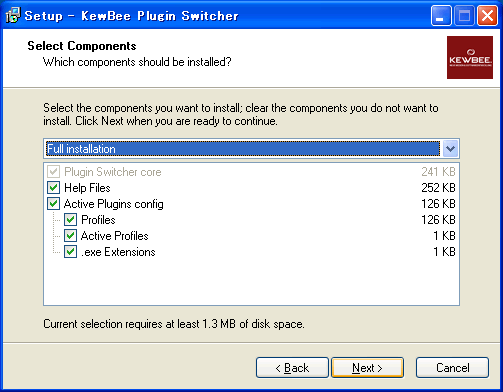
Task: Select the Profiles sub-item label
Action: click(98, 220)
